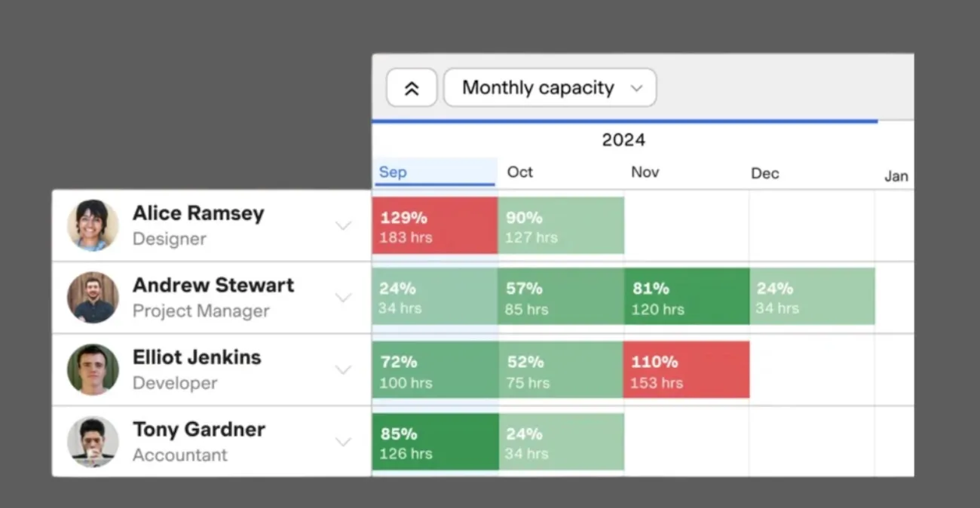This screenshot has width=980, height=508.
Task: Click the double-chevron collapse panel icon
Action: click(412, 87)
